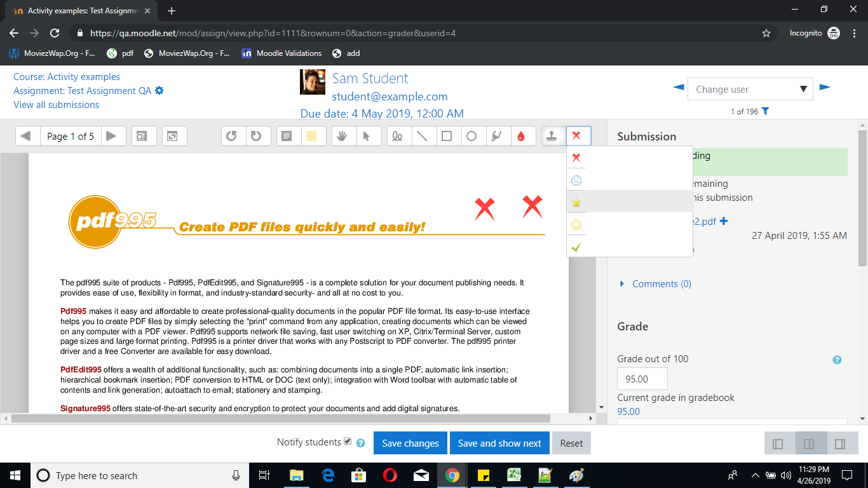Open Opera from the taskbar
Image resolution: width=868 pixels, height=488 pixels.
point(390,475)
